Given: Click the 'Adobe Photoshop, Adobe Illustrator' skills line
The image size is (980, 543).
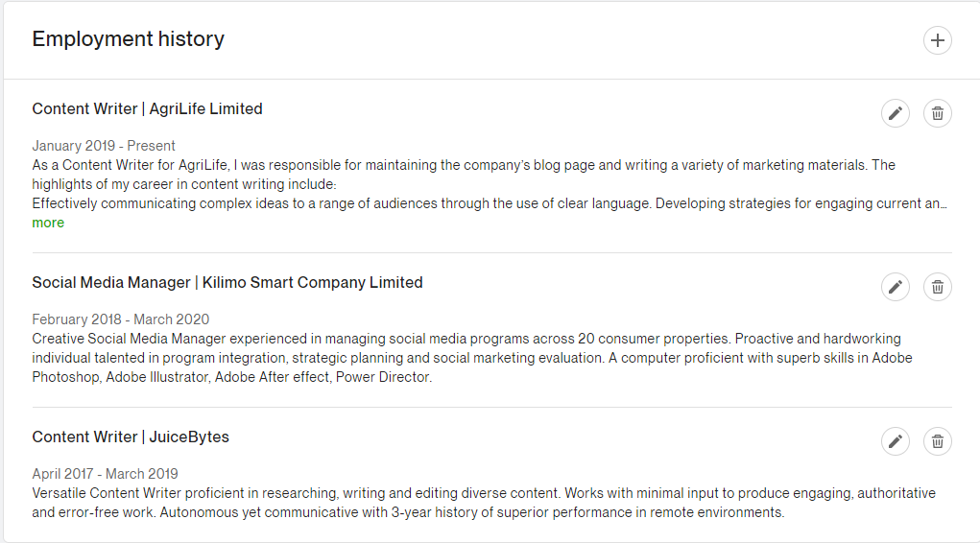Looking at the screenshot, I should coord(232,377).
